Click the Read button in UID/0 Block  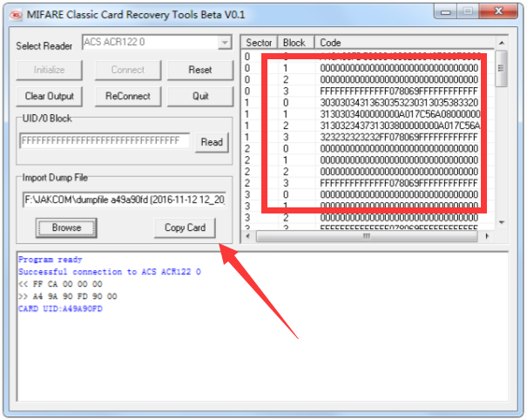[212, 142]
